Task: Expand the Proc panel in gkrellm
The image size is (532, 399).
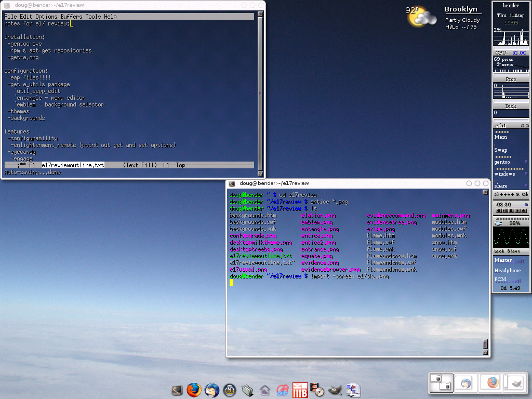Action: pos(511,79)
